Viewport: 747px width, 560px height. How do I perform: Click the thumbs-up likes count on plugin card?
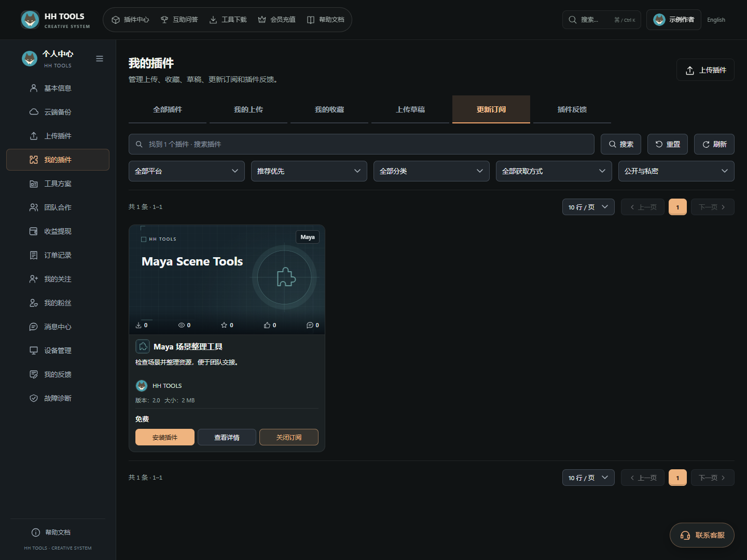pyautogui.click(x=270, y=325)
